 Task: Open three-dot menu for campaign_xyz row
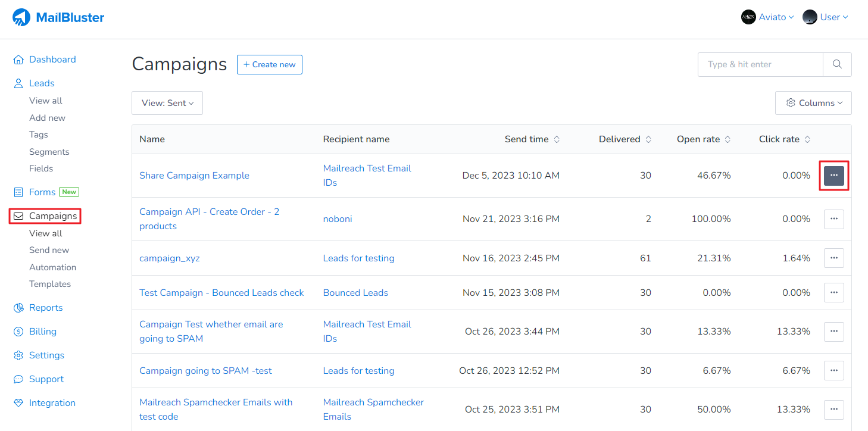[x=833, y=258]
